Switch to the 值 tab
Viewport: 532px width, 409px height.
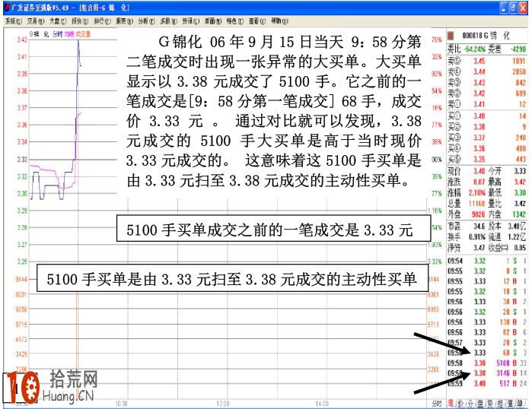click(x=510, y=403)
